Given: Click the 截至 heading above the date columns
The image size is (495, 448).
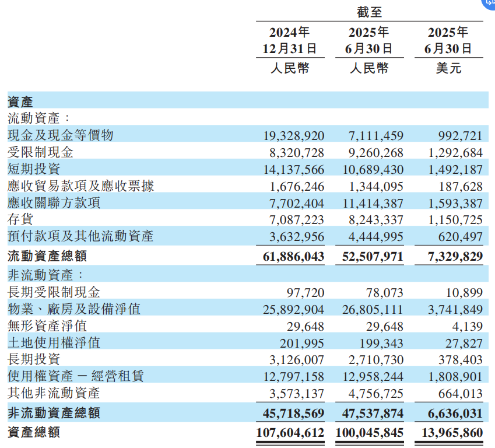Looking at the screenshot, I should [x=370, y=12].
